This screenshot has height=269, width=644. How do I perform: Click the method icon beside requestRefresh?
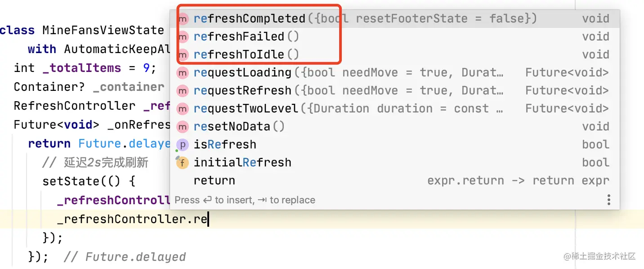coord(182,91)
